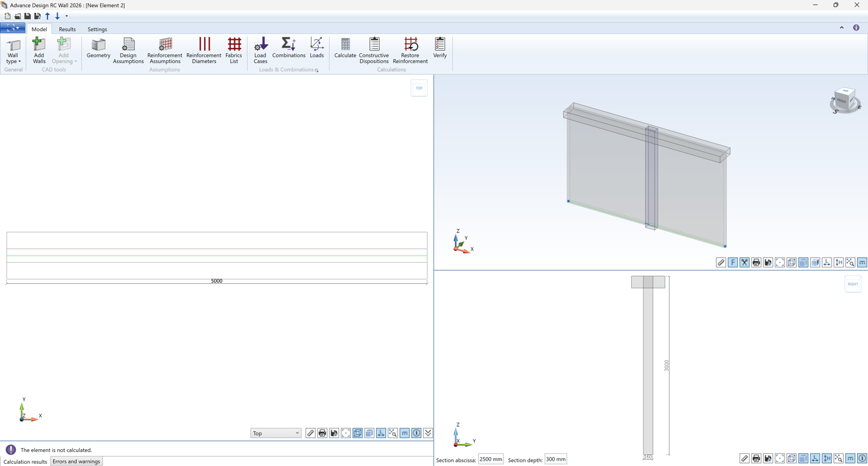Image resolution: width=868 pixels, height=466 pixels.
Task: Click the Open file icon in quick access toolbar
Action: click(17, 16)
